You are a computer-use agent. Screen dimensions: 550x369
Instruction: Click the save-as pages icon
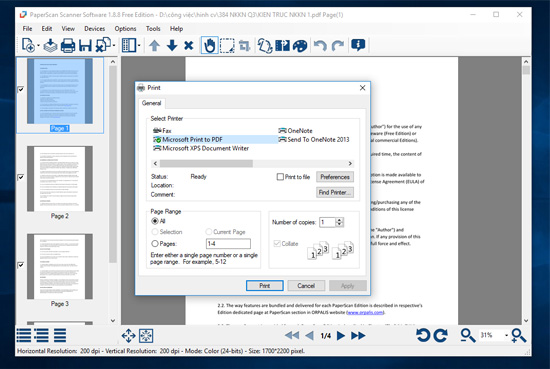[103, 45]
